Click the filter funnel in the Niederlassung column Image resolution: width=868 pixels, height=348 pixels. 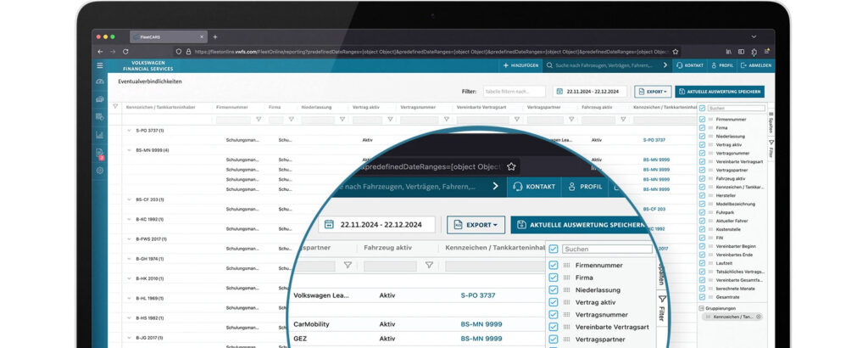[342, 119]
